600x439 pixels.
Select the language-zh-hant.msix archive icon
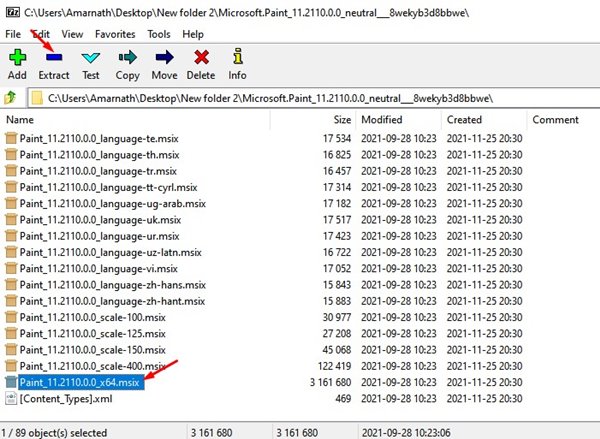tap(11, 301)
